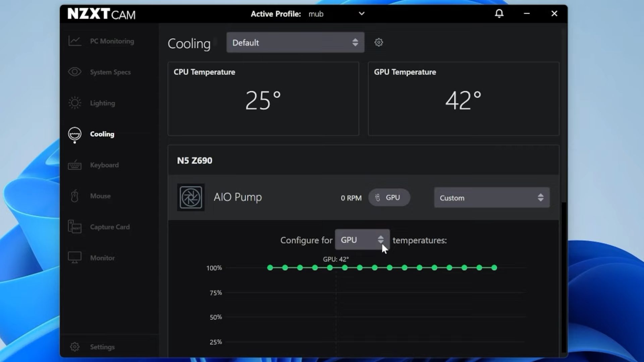Open the Configure for GPU dropdown
Viewport: 644px width, 362px height.
pyautogui.click(x=362, y=240)
